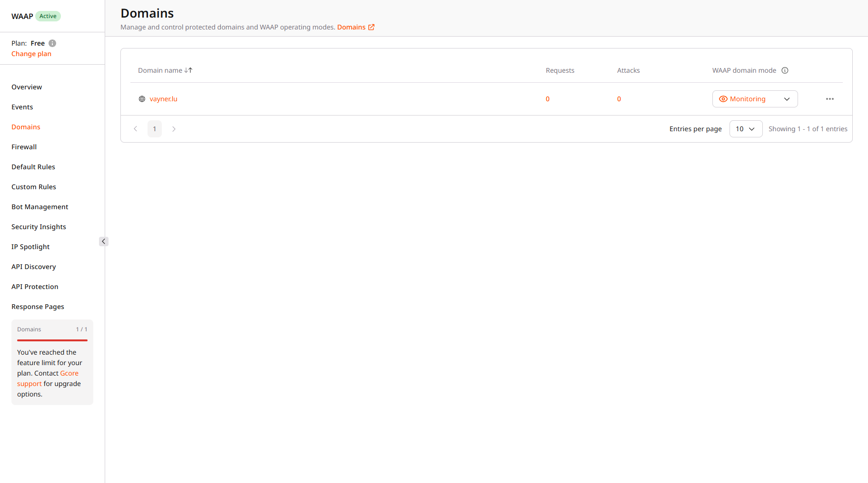The image size is (868, 483).
Task: Open the entries per page dropdown
Action: 746,128
